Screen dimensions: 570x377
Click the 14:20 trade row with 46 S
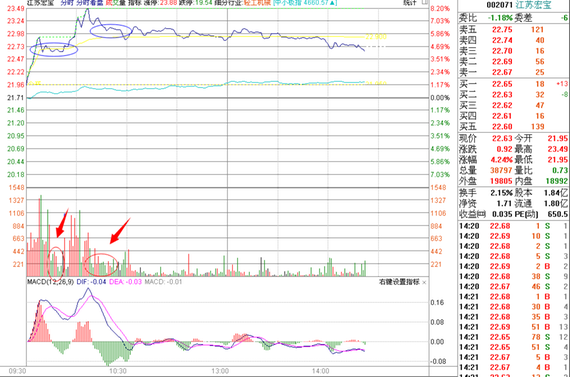click(513, 286)
